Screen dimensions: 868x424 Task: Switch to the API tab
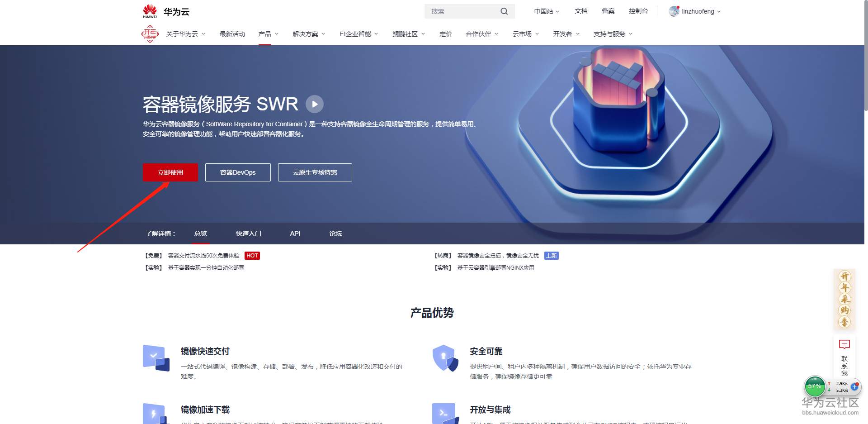295,233
